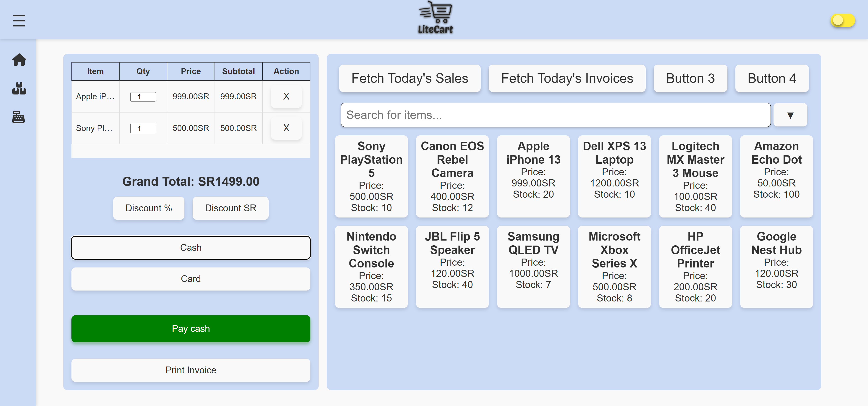
Task: Click Button 3
Action: (690, 78)
